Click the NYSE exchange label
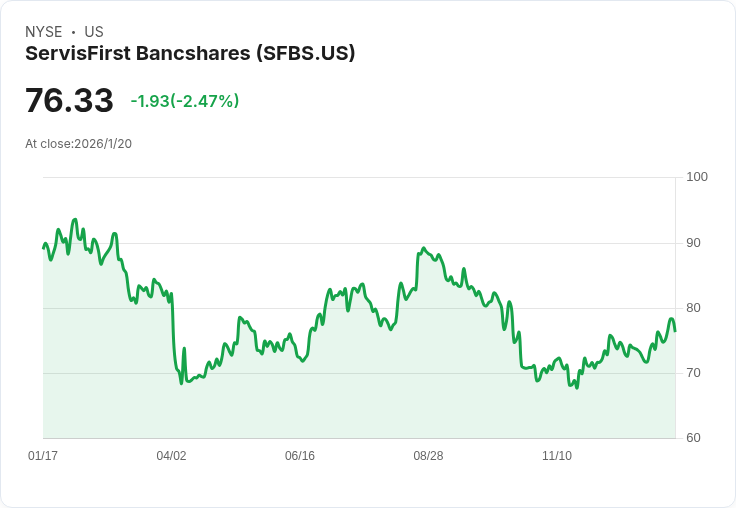This screenshot has height=508, width=736. coord(43,32)
